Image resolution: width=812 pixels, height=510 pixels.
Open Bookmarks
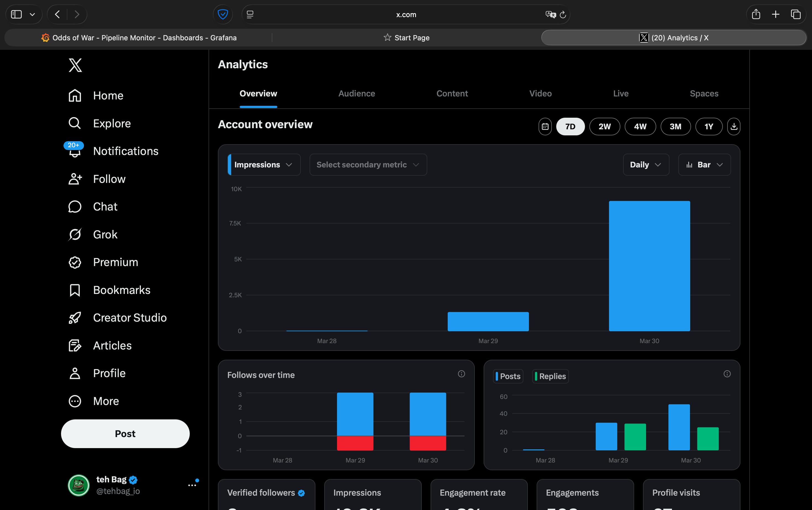tap(109, 290)
